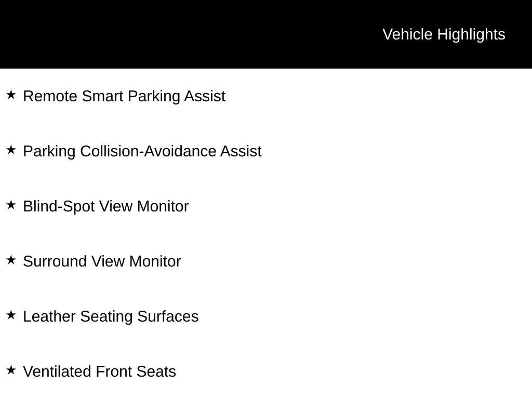The width and height of the screenshot is (532, 399).
Task: Click the word Collision-Avoidance in the list
Action: tap(148, 151)
